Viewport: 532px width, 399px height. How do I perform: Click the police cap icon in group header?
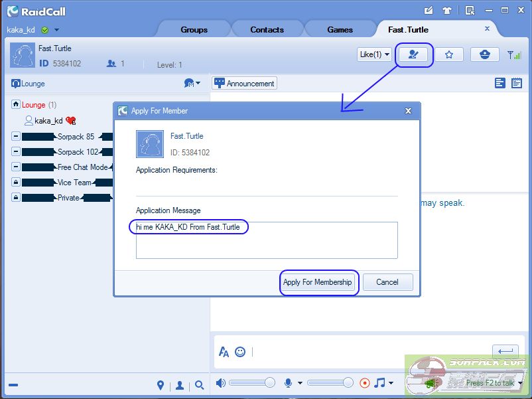[484, 54]
